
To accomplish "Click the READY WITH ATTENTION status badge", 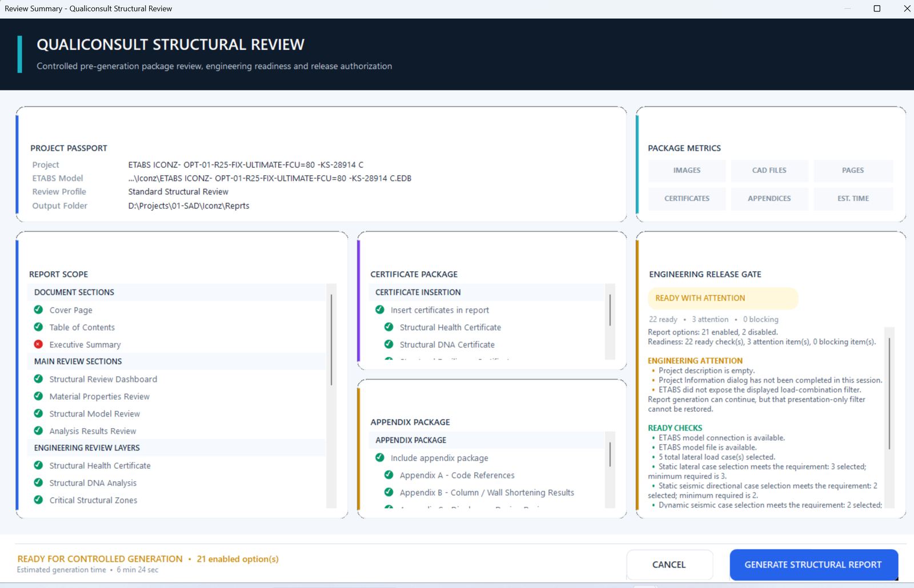I will click(x=723, y=298).
